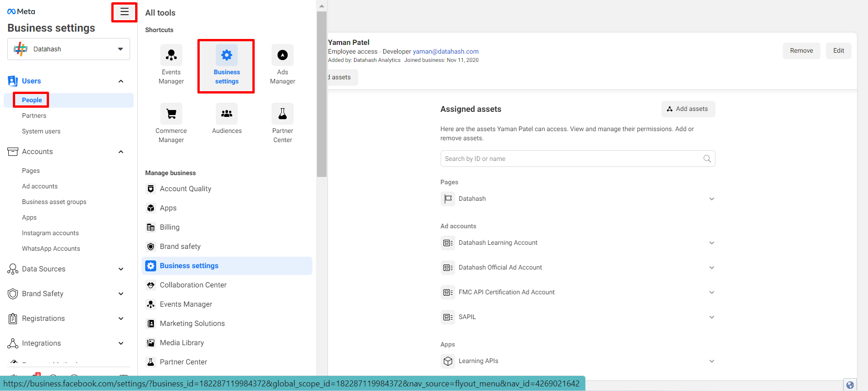
Task: Open Business asset groups
Action: coord(54,202)
